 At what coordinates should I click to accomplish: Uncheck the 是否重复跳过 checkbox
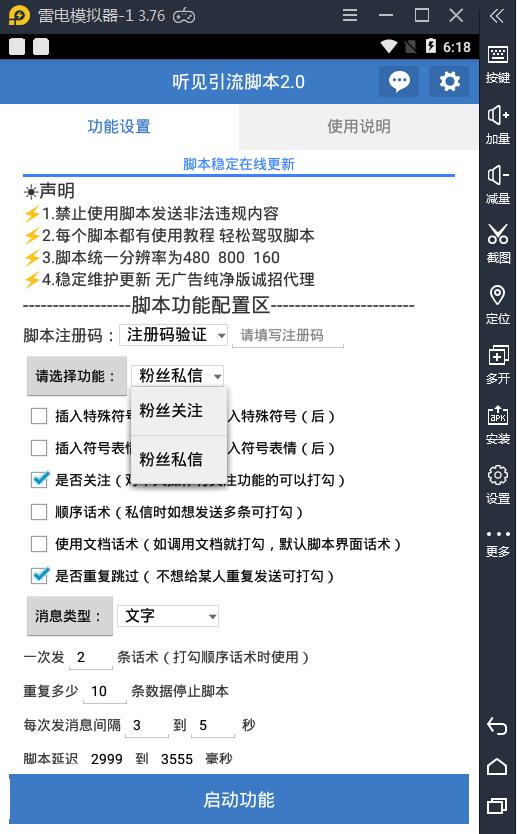coord(39,576)
